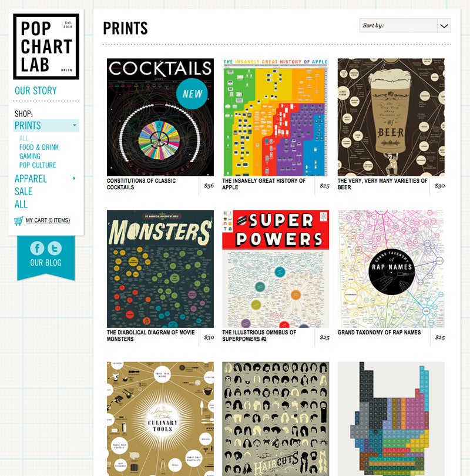The height and width of the screenshot is (476, 470).
Task: Open the Grand Taxonomy of Rap Names print
Action: tap(391, 269)
